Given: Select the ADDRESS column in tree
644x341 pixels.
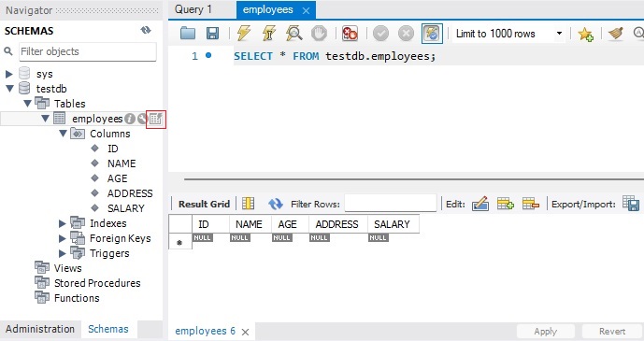Looking at the screenshot, I should (130, 193).
